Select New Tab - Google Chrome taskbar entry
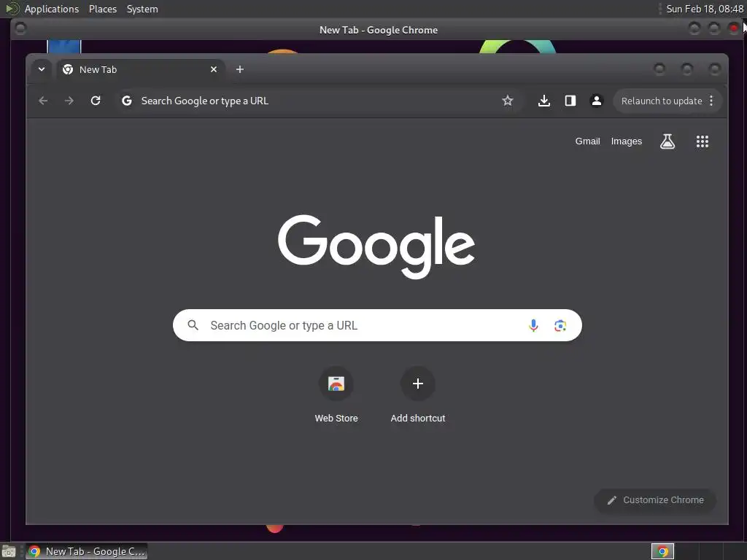 pos(87,551)
